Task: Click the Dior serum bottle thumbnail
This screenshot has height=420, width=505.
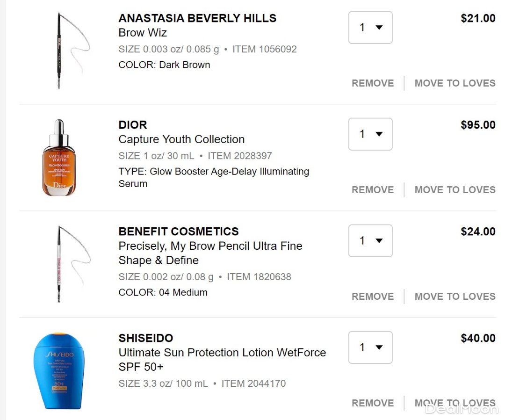Action: (x=59, y=158)
